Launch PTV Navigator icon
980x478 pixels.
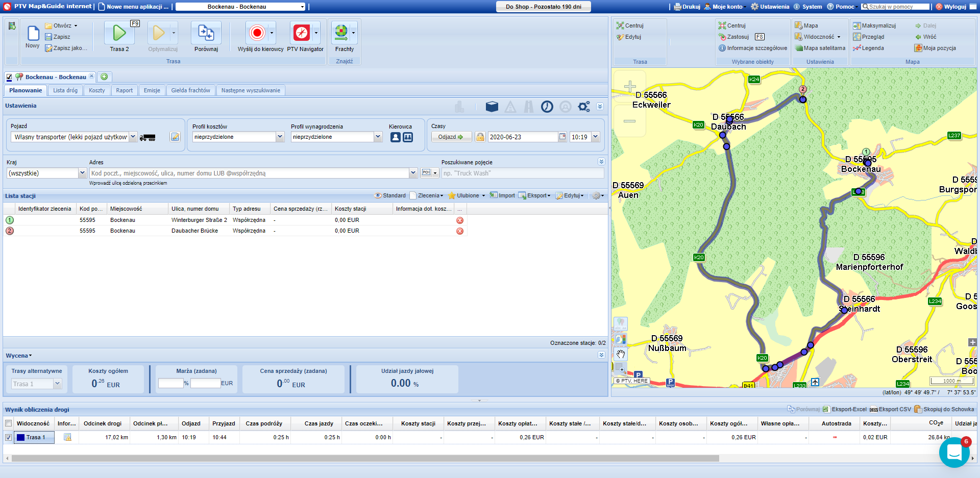pyautogui.click(x=301, y=33)
